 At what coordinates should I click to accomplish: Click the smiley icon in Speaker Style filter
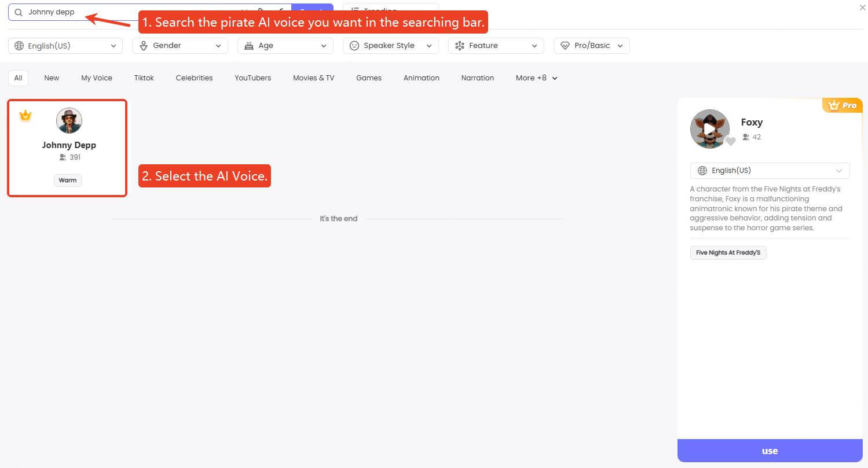tap(354, 46)
